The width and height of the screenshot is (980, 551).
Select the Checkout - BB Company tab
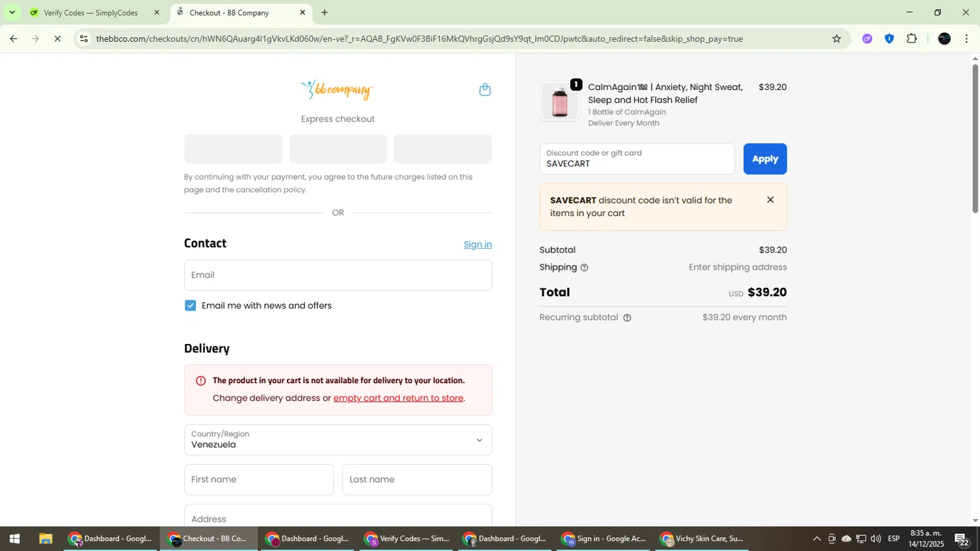(x=229, y=12)
